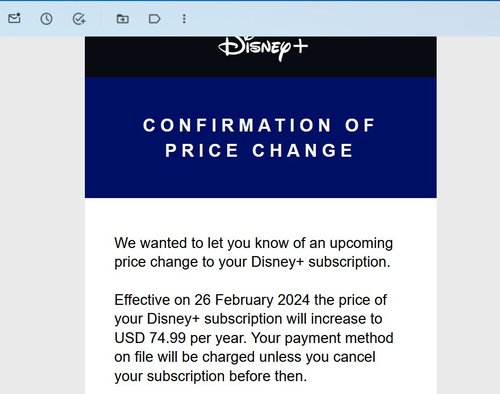
Task: Click the Disney+ logo in email header
Action: tap(263, 48)
